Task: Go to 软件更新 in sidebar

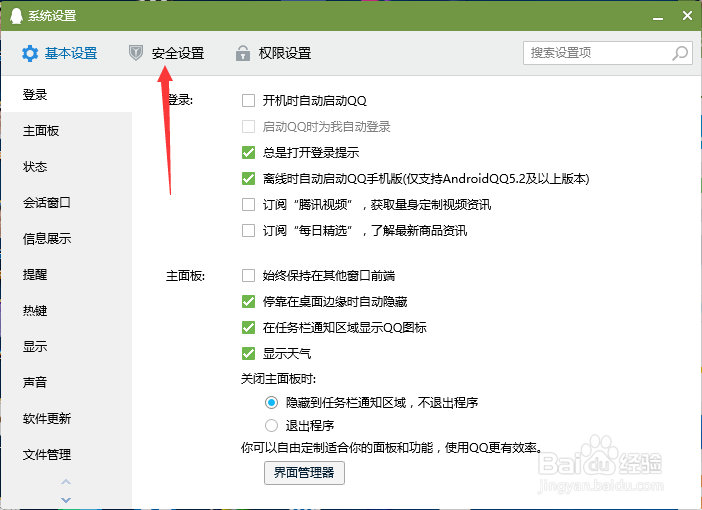Action: click(x=66, y=419)
